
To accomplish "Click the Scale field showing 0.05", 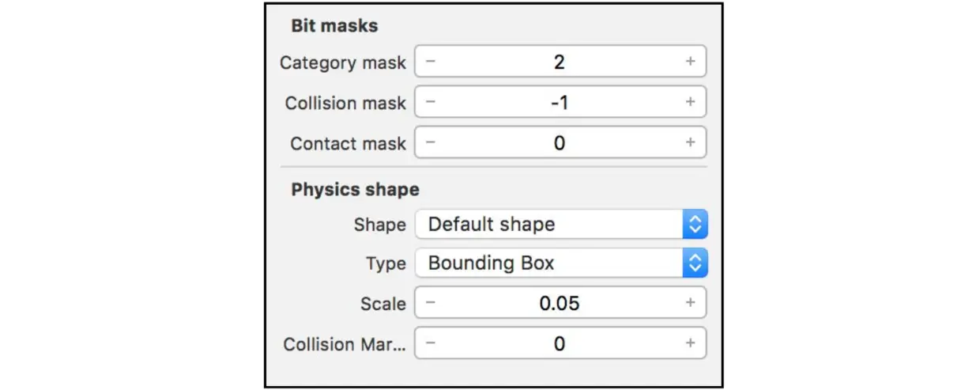I will pyautogui.click(x=560, y=303).
